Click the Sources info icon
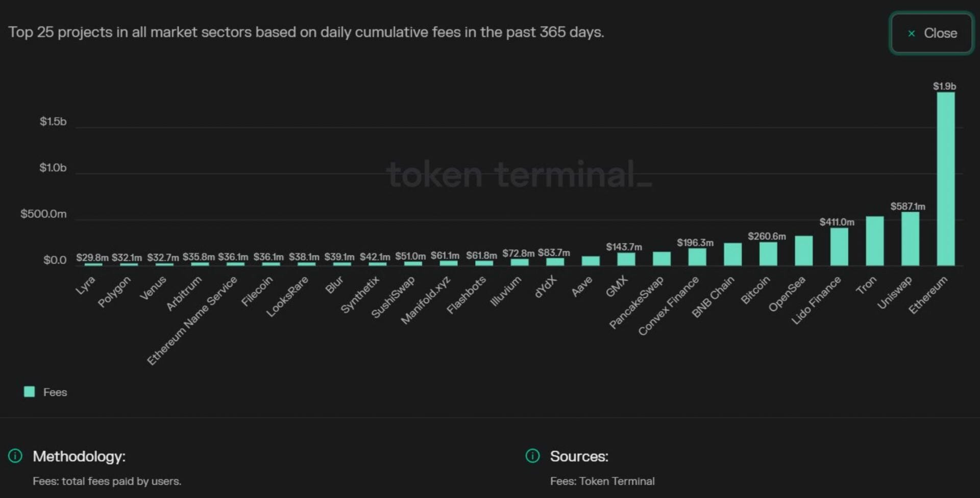980x498 pixels. click(532, 456)
